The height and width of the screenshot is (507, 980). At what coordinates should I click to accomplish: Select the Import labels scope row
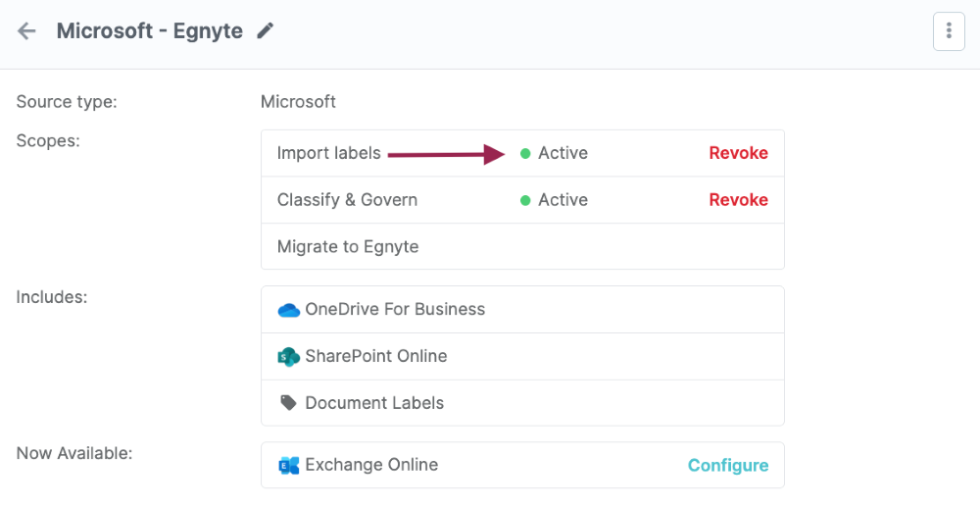point(522,154)
